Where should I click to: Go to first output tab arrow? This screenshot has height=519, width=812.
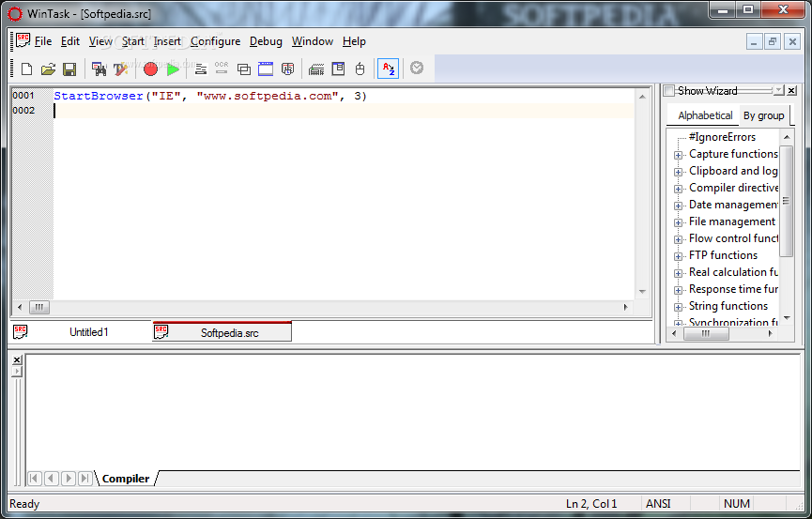pos(34,478)
